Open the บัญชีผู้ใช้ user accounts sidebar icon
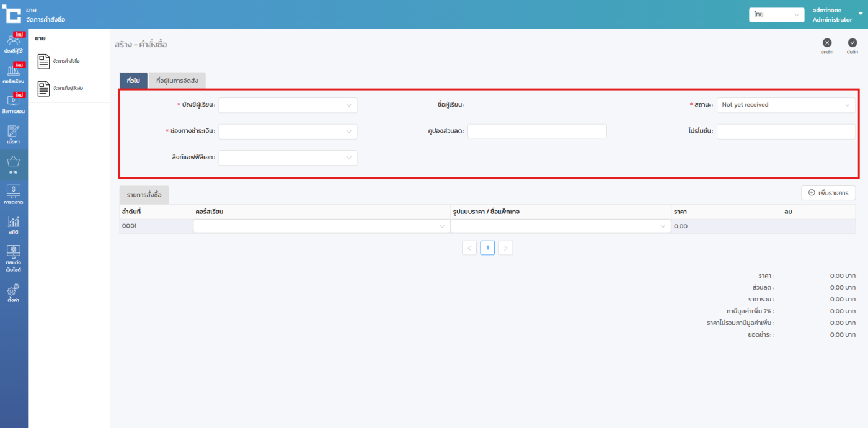 click(x=14, y=44)
